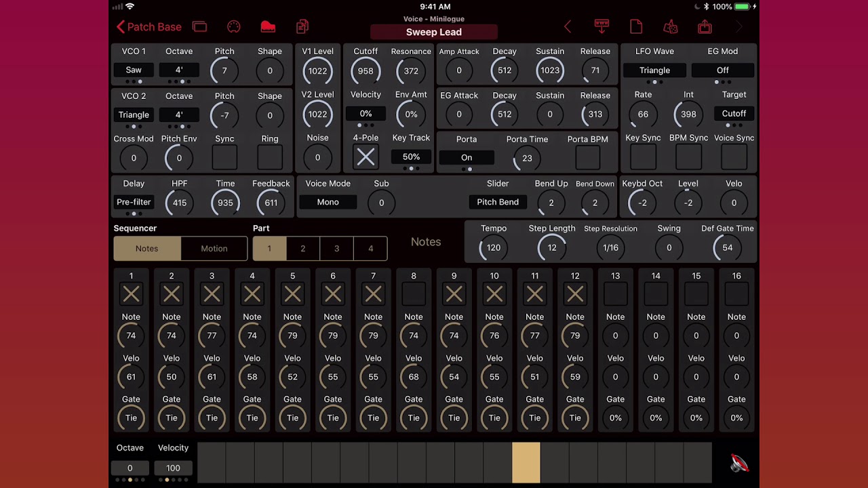Click the highlighted tan keyboard key

click(x=526, y=463)
